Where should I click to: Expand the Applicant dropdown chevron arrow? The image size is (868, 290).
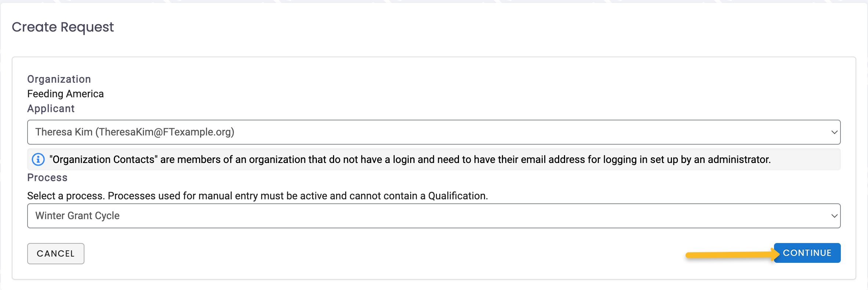pyautogui.click(x=834, y=132)
